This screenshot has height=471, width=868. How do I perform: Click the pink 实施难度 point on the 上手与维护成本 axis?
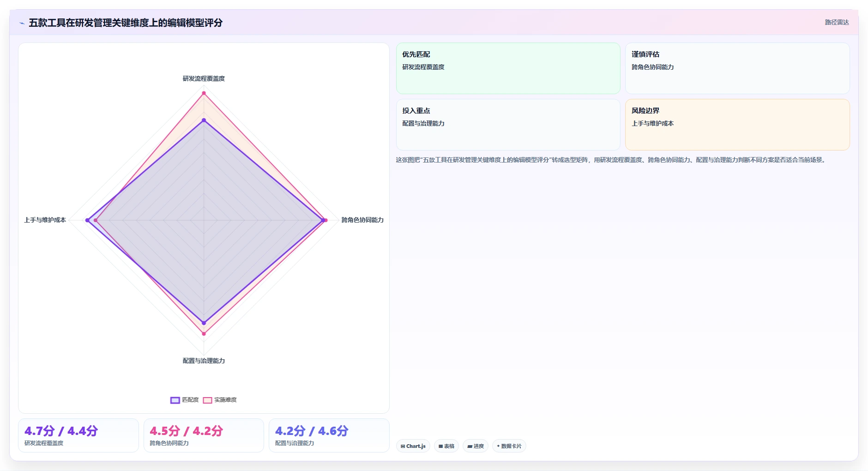point(96,220)
